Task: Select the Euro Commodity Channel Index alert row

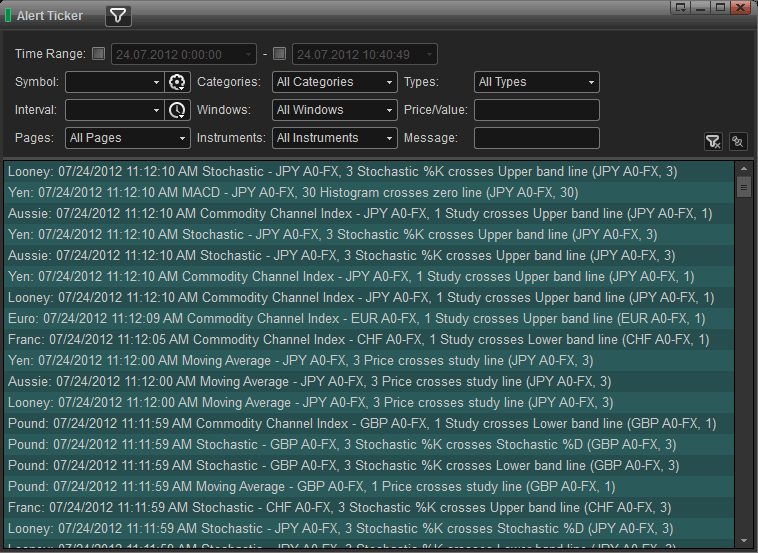Action: pyautogui.click(x=362, y=318)
